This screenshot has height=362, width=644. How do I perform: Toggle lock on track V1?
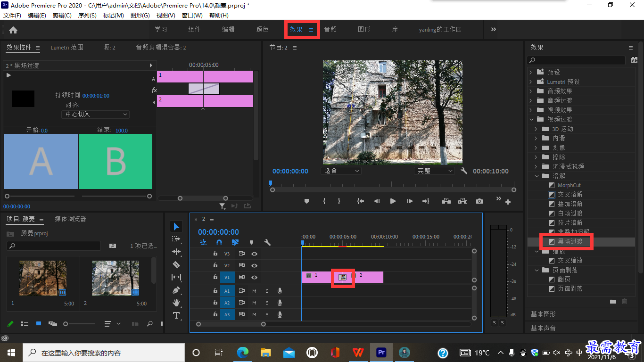[x=215, y=277]
